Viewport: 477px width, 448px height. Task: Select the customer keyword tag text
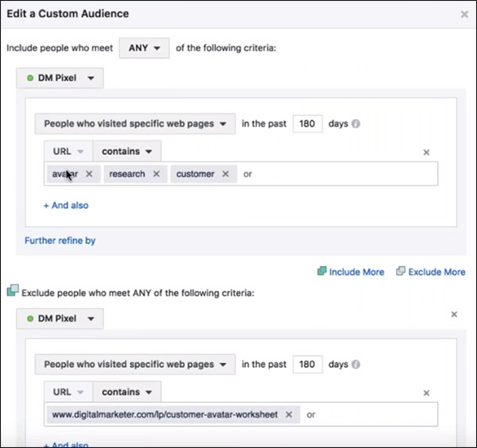196,174
